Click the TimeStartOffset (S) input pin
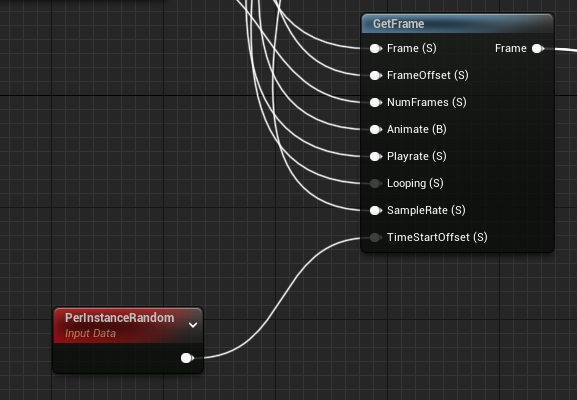Image resolution: width=577 pixels, height=400 pixels. point(375,237)
